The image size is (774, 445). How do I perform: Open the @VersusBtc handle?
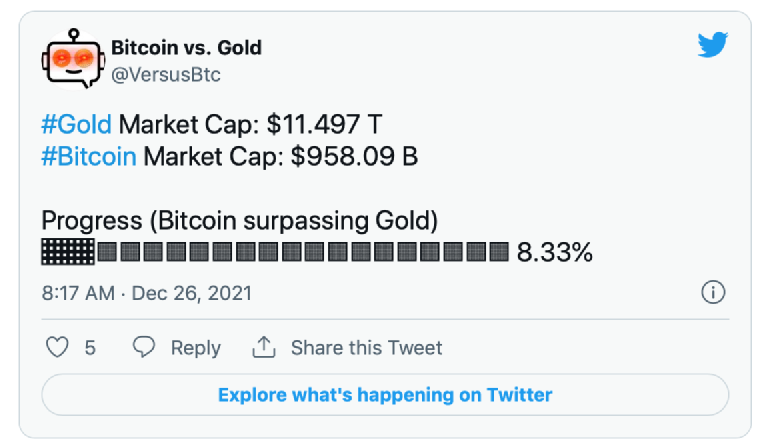pyautogui.click(x=165, y=75)
